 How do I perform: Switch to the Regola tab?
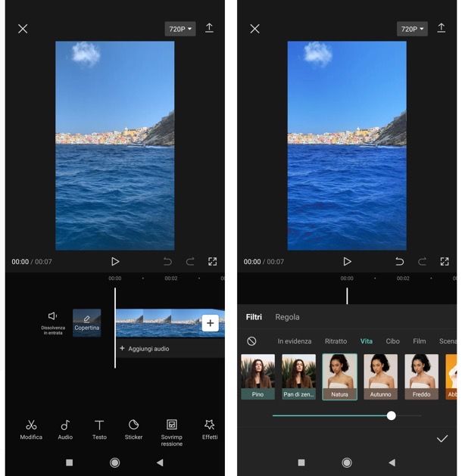coord(287,317)
